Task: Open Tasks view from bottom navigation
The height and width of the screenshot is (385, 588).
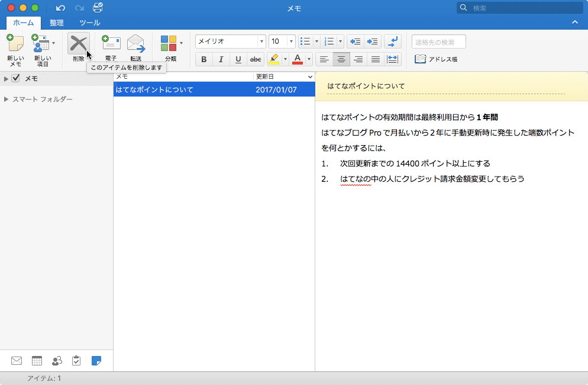Action: [x=76, y=361]
